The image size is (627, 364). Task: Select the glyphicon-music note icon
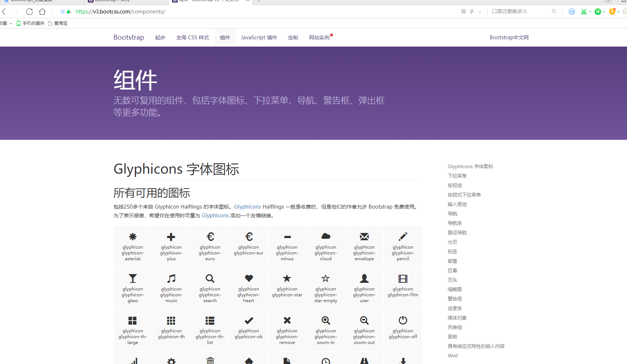(171, 278)
